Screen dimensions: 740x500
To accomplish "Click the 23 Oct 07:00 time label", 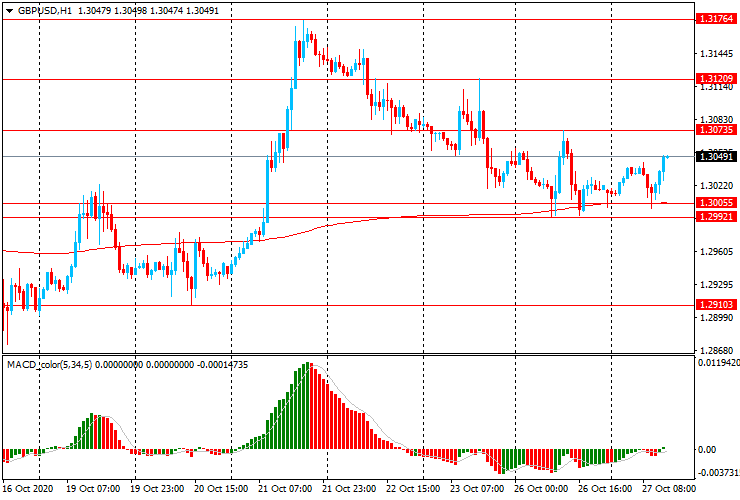I will (x=477, y=489).
